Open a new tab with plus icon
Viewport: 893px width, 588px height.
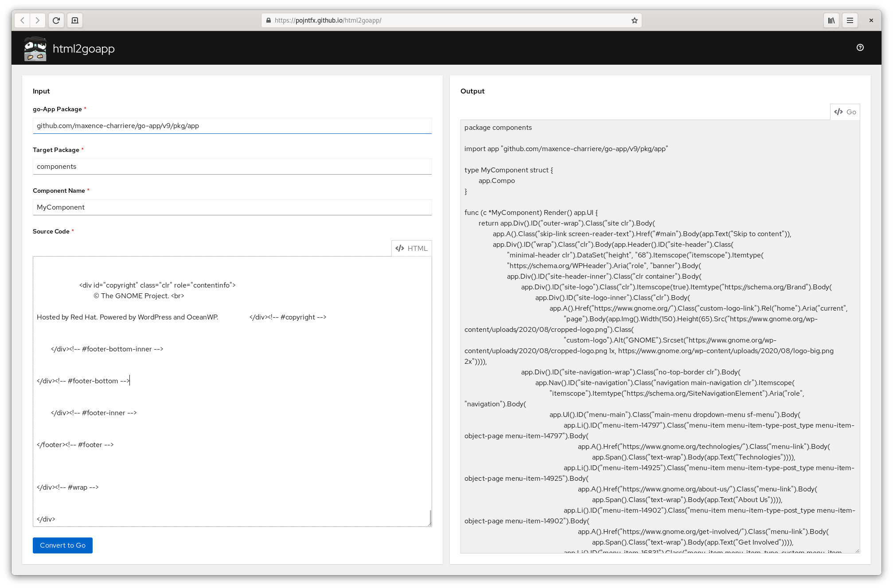click(x=75, y=20)
